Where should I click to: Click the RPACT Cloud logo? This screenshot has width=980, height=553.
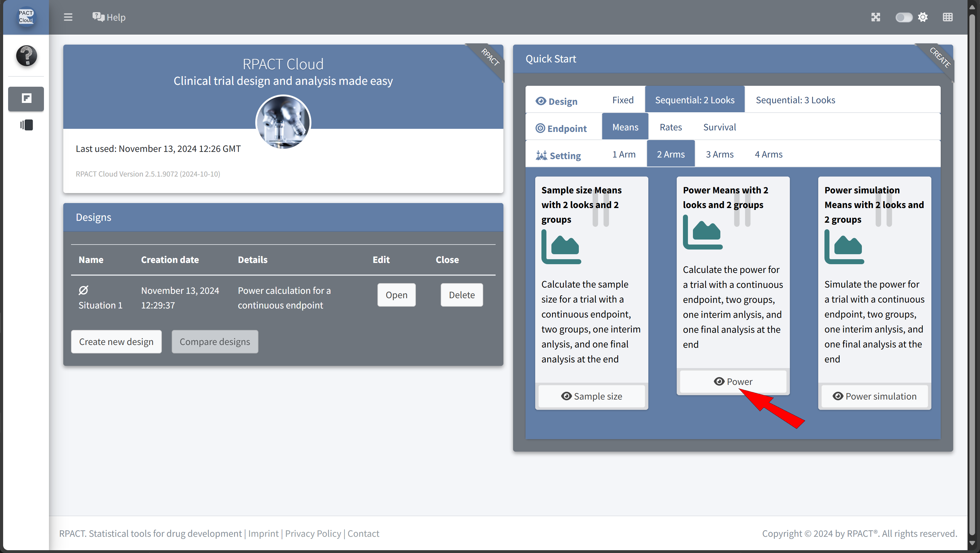point(26,17)
